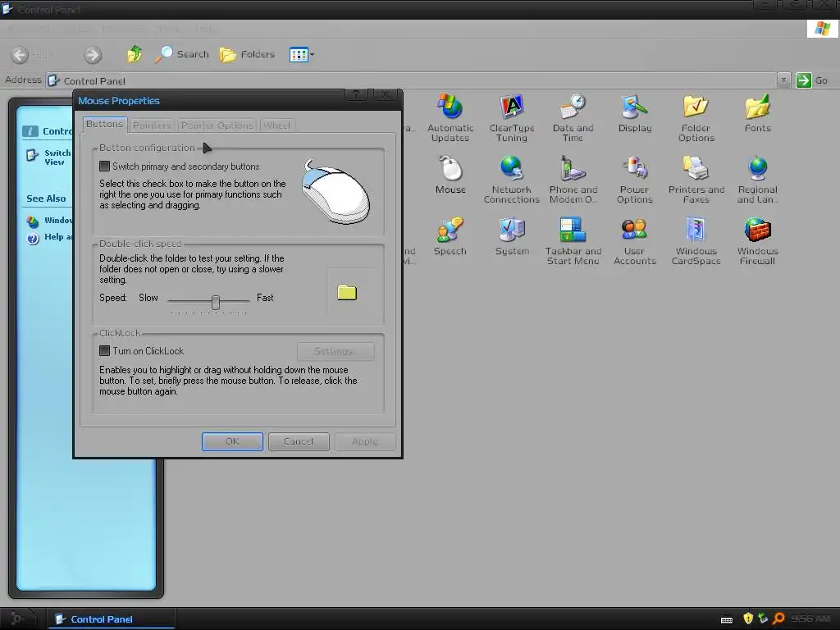The image size is (840, 630).
Task: Switch to the Pointers tab
Action: [152, 126]
